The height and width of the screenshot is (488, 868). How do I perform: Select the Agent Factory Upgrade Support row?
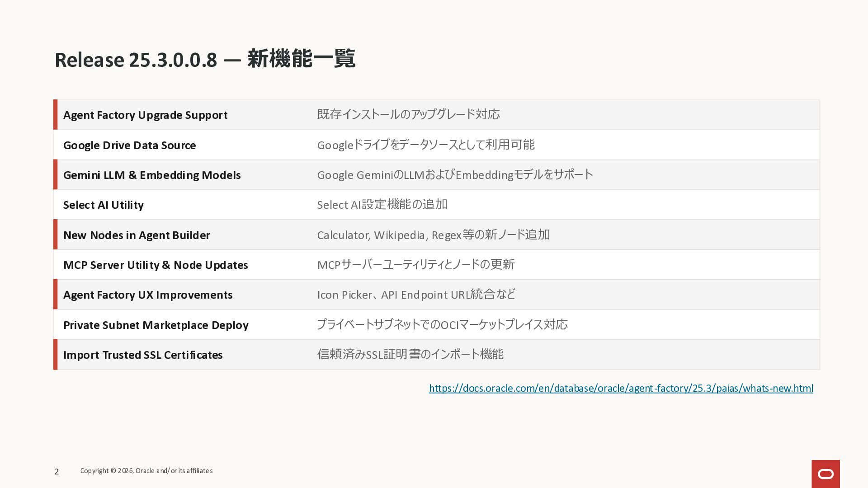pyautogui.click(x=145, y=115)
